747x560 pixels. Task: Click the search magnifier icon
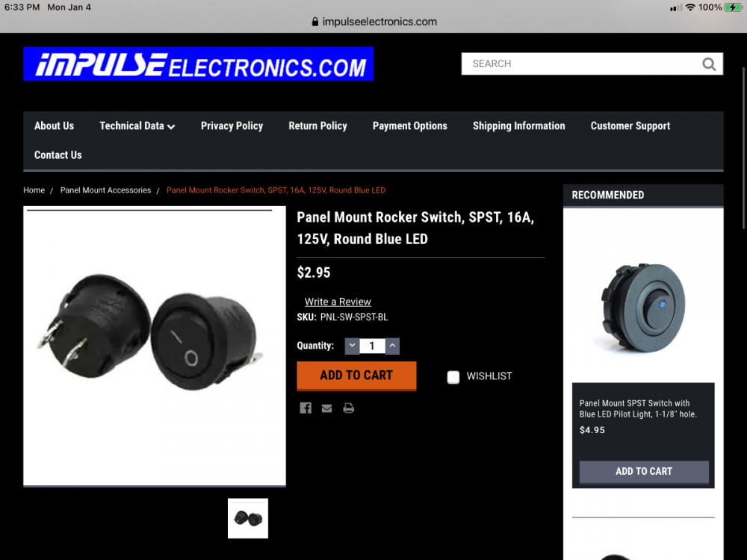coord(709,63)
